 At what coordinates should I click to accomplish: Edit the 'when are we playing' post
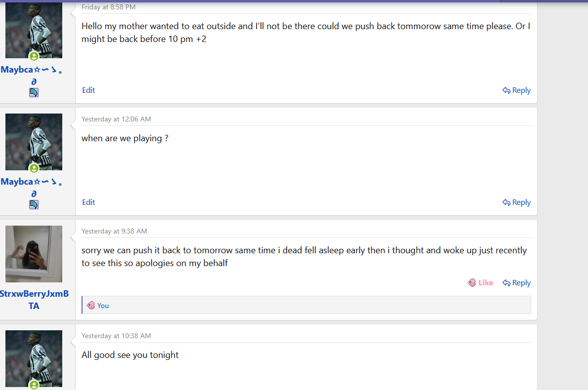pos(88,202)
